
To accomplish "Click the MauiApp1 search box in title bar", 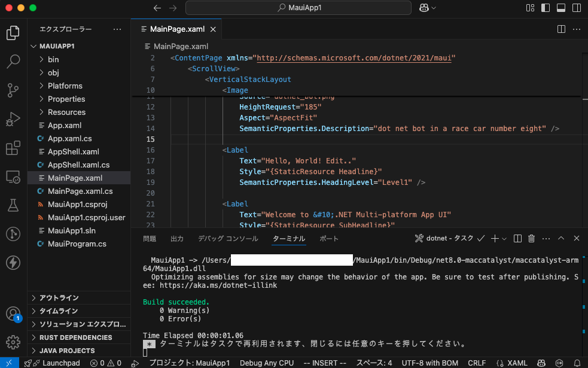I will coord(298,8).
